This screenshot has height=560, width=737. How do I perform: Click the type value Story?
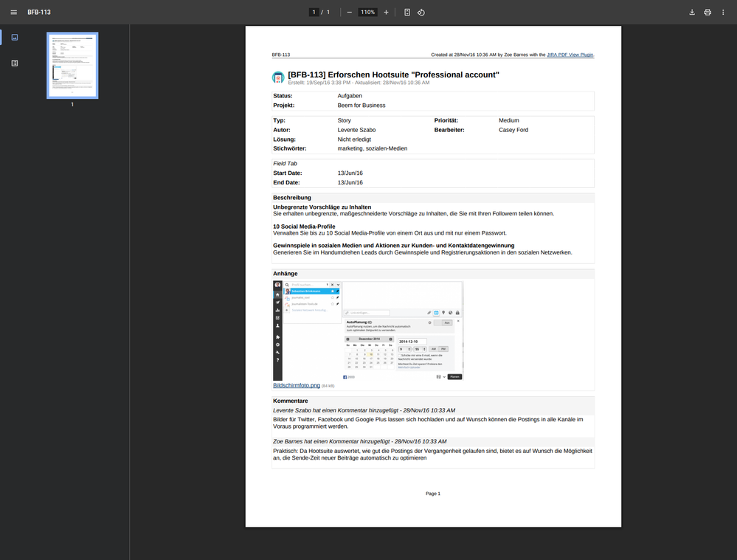click(x=344, y=120)
